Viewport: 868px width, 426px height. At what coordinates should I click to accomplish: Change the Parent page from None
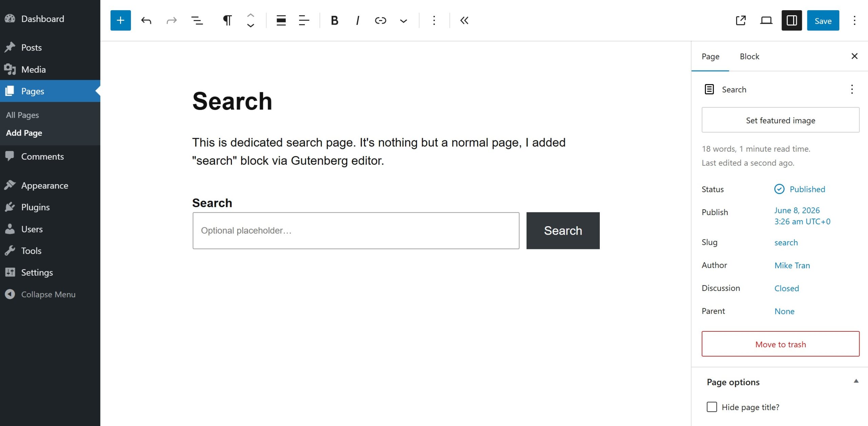click(x=784, y=311)
